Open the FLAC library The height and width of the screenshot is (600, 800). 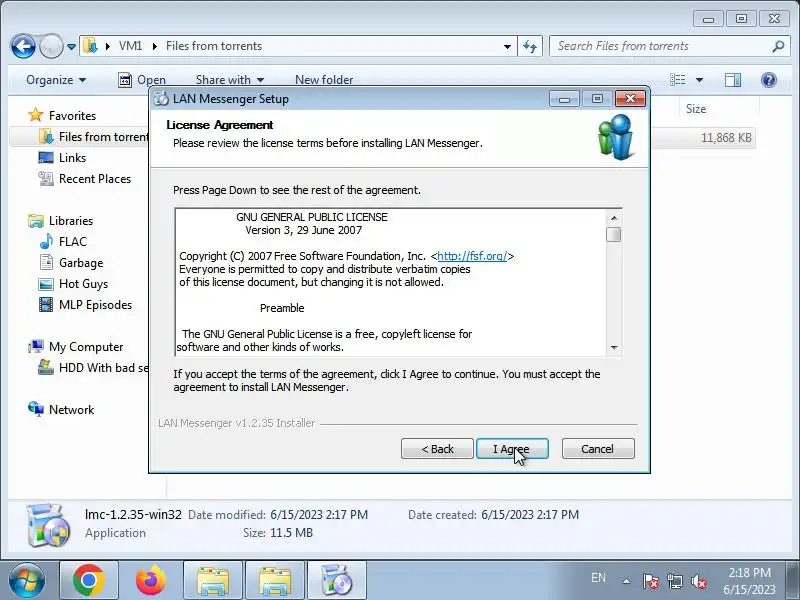[x=73, y=241]
